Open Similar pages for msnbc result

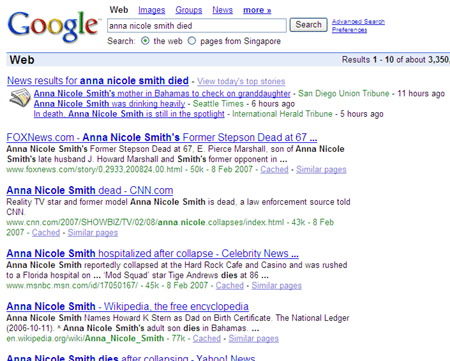(276, 286)
